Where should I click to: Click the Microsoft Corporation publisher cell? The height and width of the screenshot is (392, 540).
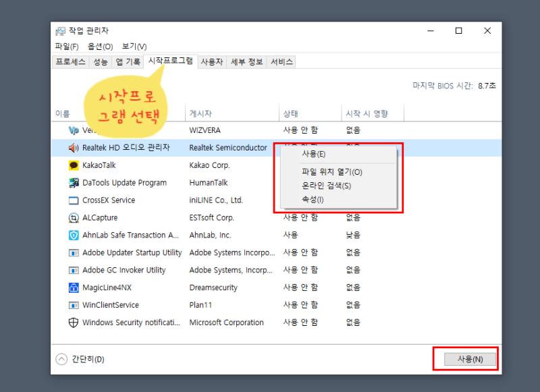tap(226, 323)
